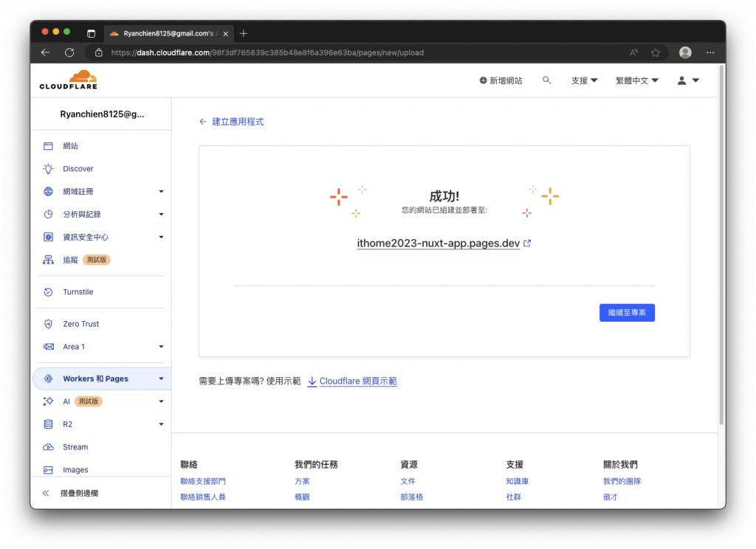Switch to the Ryanchien8125 browser tab
The height and width of the screenshot is (549, 756).
click(x=169, y=33)
